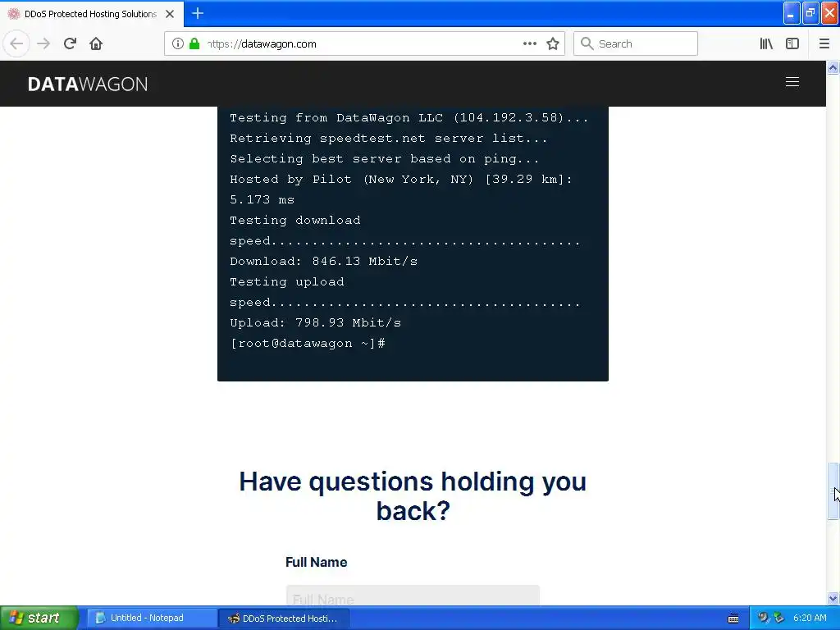Click 'Have questions holding you back?' heading
This screenshot has height=630, width=840.
(x=413, y=495)
